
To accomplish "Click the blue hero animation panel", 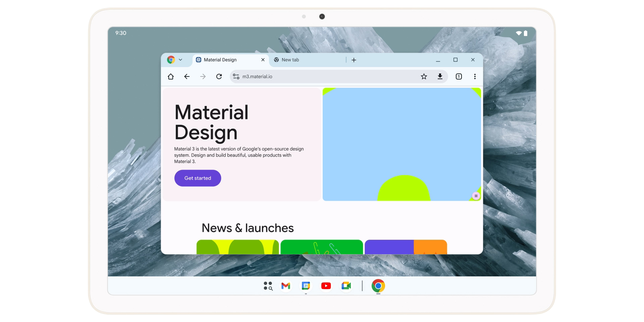I will coord(402,144).
